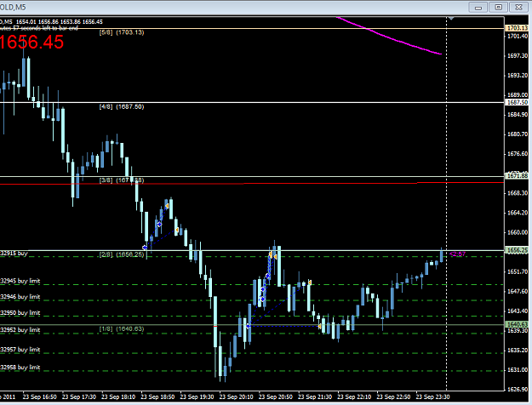Select the [2/8] (1656.25) level label
The width and height of the screenshot is (532, 405).
click(x=122, y=254)
